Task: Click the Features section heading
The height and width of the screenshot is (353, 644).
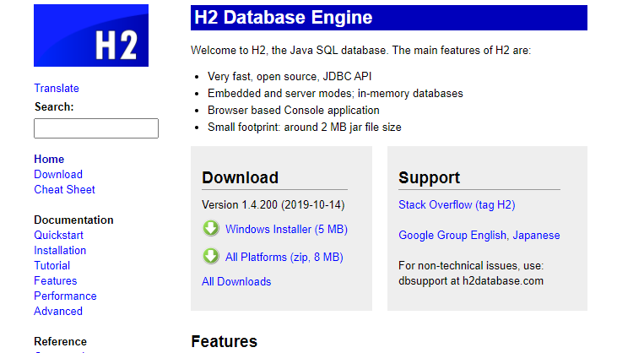Action: pyautogui.click(x=225, y=341)
